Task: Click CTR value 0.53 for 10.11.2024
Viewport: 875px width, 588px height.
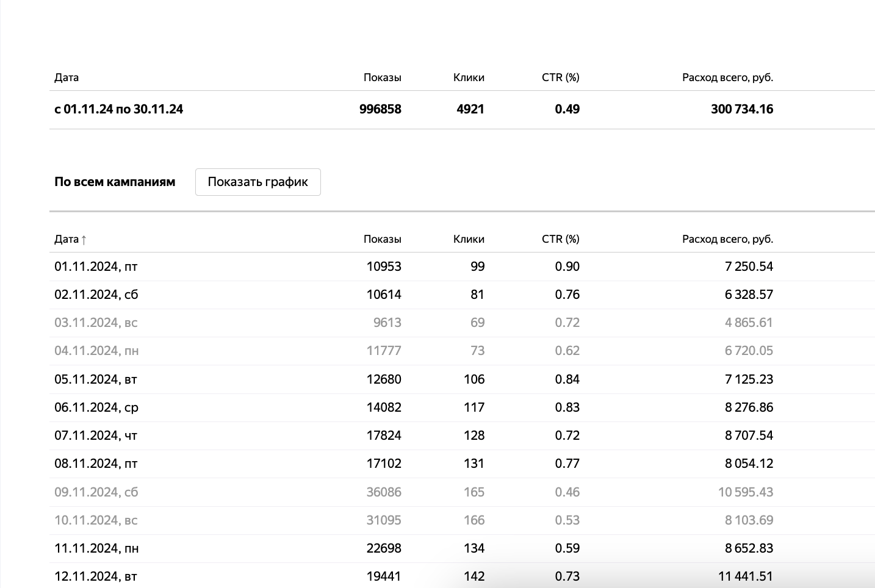Action: coord(567,520)
